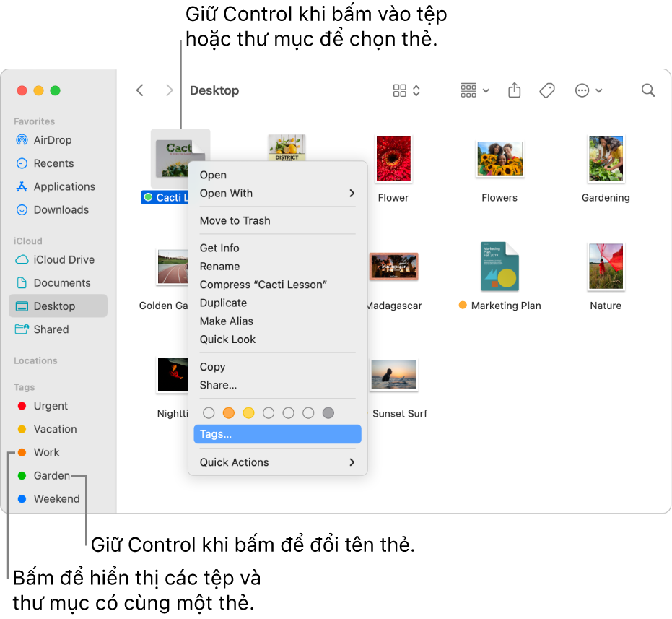
Task: Select Desktop in the sidebar
Action: [x=58, y=306]
